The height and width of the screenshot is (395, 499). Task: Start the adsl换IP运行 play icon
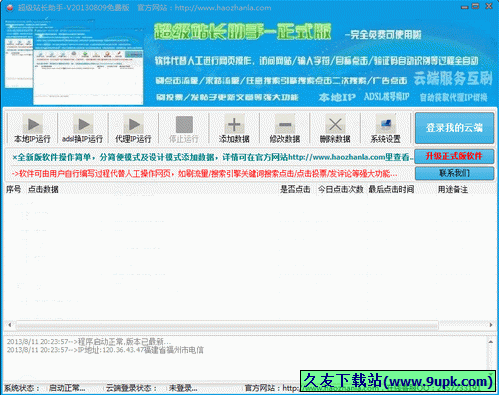pyautogui.click(x=83, y=124)
